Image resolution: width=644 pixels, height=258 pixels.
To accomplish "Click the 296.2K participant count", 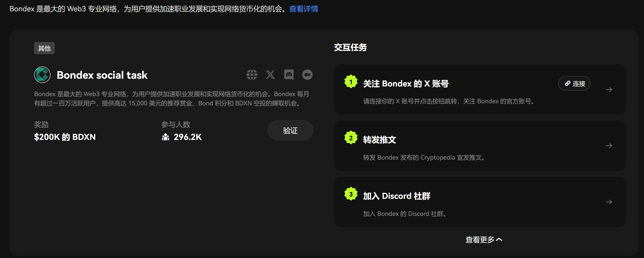I will click(187, 137).
